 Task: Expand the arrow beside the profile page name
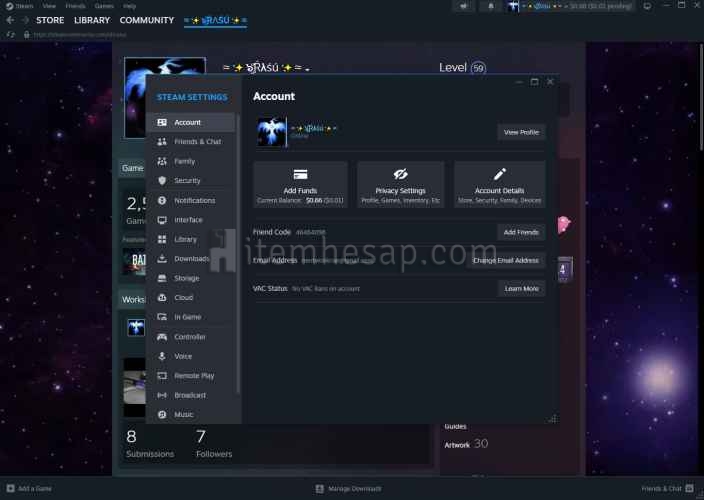[x=307, y=70]
